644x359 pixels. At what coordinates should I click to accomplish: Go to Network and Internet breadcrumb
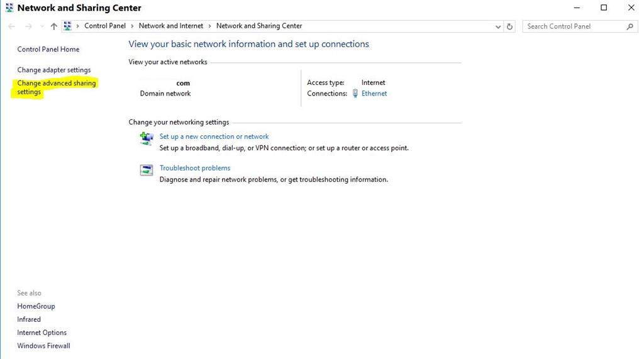(x=171, y=26)
